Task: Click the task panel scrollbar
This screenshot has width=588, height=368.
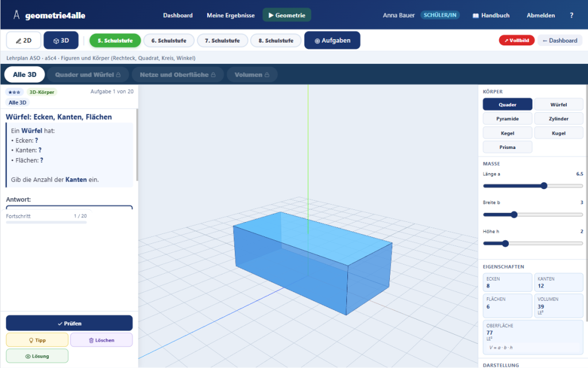Action: coord(137,144)
